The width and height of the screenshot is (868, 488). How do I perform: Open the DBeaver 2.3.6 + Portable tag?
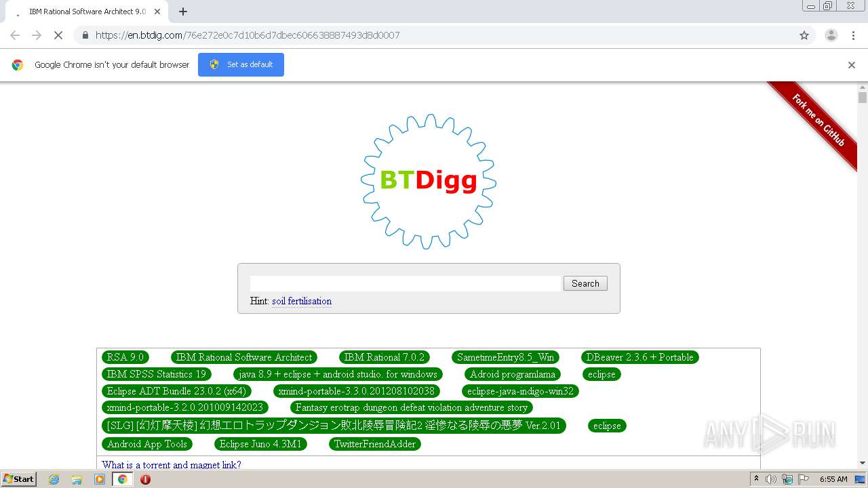(639, 357)
